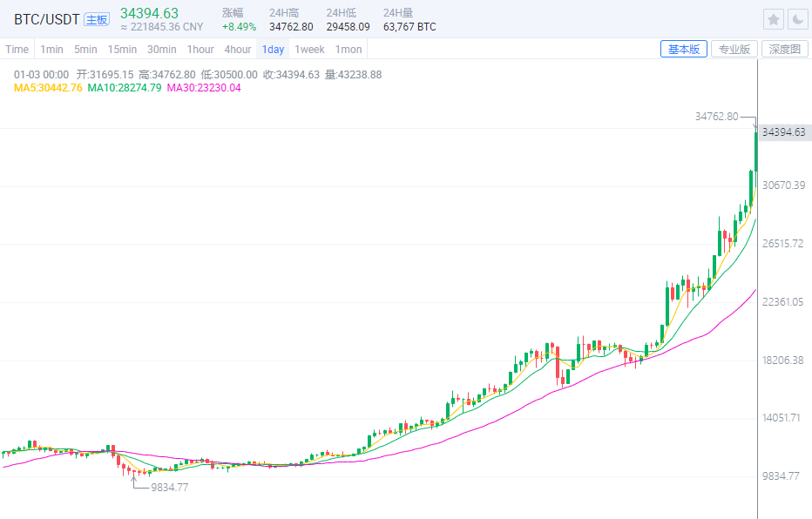
Task: Open the 专业版 professional chart
Action: pyautogui.click(x=734, y=49)
